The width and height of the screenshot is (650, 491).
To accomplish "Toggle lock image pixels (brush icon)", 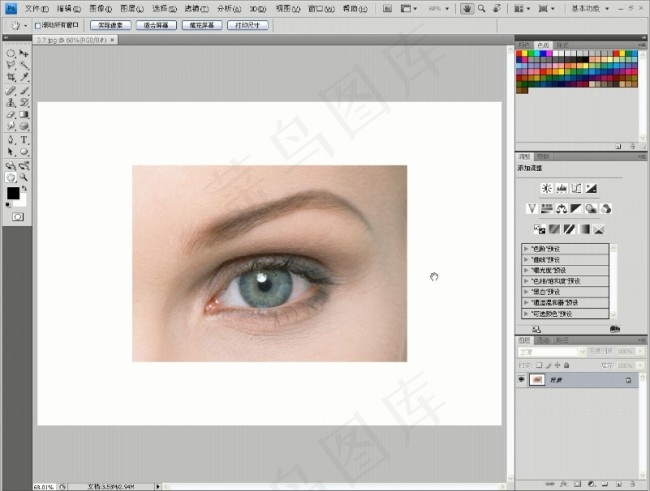I will click(548, 365).
